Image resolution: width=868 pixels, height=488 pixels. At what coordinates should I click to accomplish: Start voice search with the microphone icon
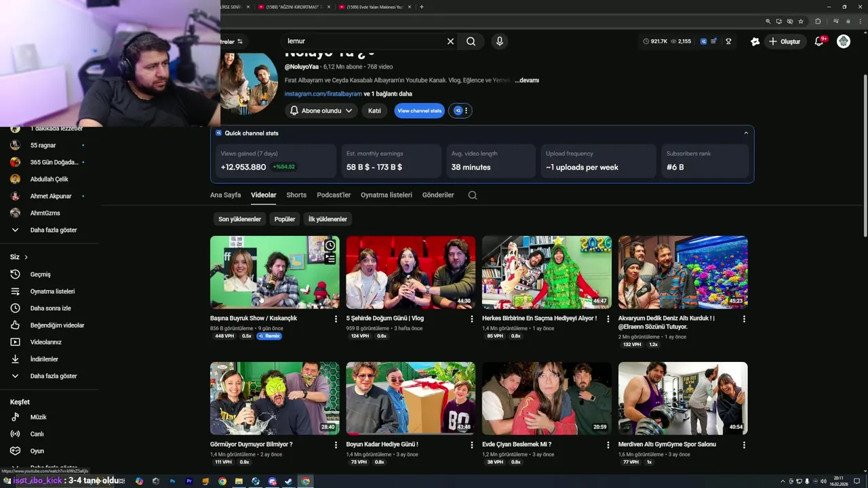(x=500, y=41)
